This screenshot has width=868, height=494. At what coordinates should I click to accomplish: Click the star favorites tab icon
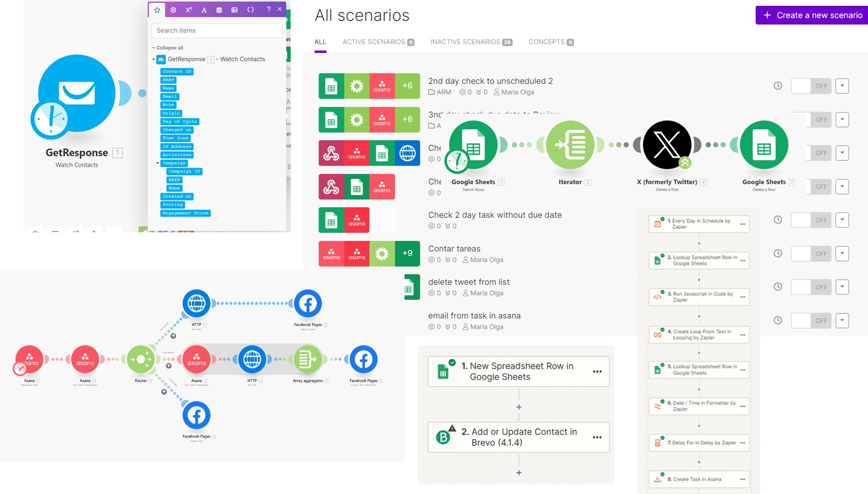157,9
